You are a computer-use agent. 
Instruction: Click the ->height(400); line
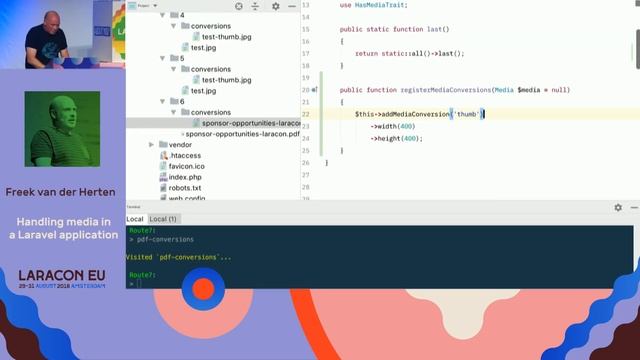point(396,139)
